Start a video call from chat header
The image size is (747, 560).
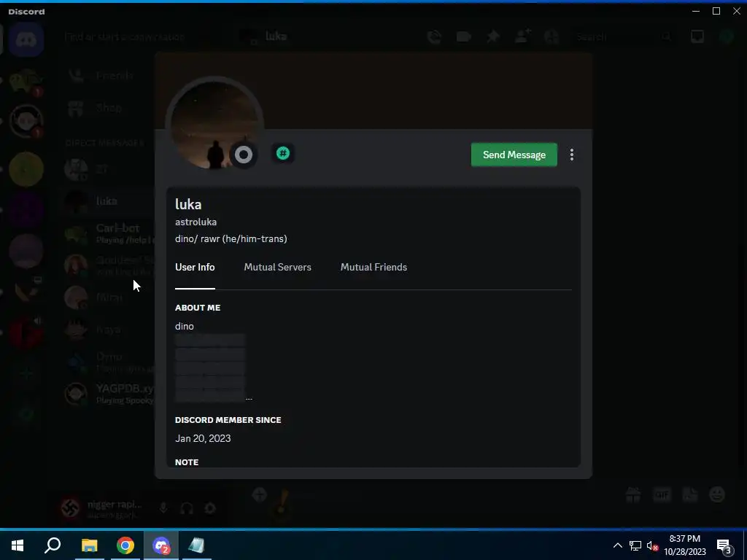click(x=463, y=36)
